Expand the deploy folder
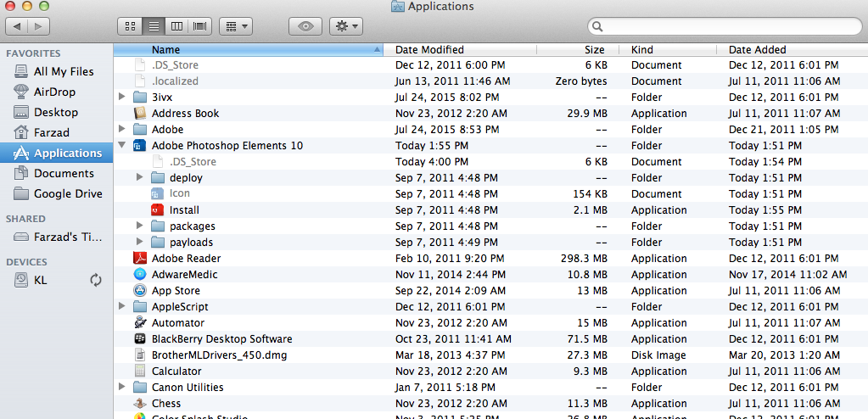 (x=140, y=178)
